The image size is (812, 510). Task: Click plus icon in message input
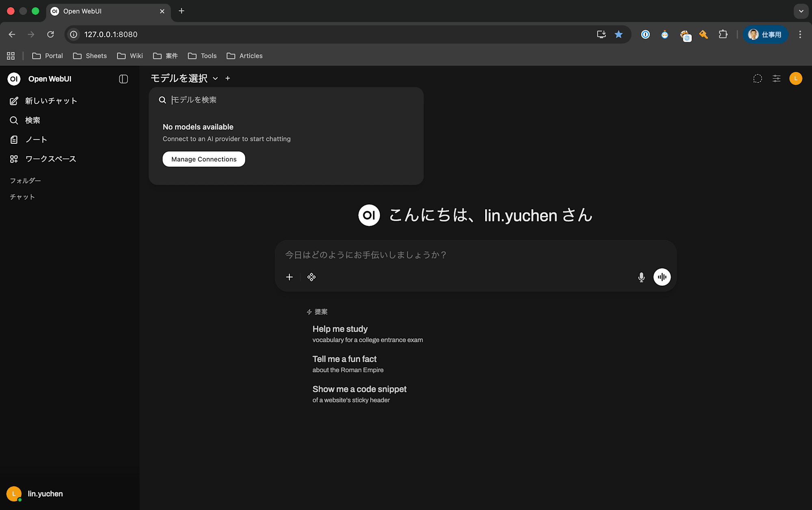click(289, 277)
